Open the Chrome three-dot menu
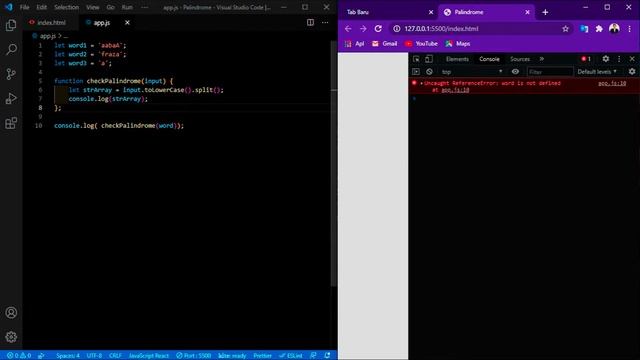Screen dimensions: 640x360 click(629, 29)
